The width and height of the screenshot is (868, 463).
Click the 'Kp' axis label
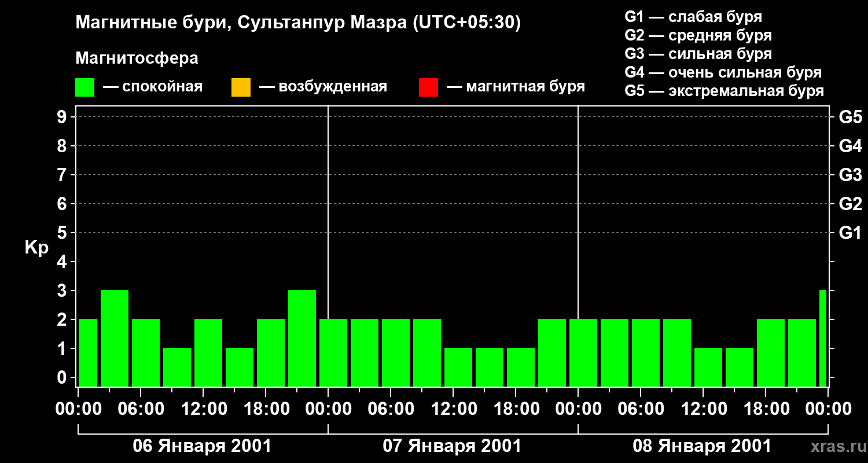(x=36, y=248)
